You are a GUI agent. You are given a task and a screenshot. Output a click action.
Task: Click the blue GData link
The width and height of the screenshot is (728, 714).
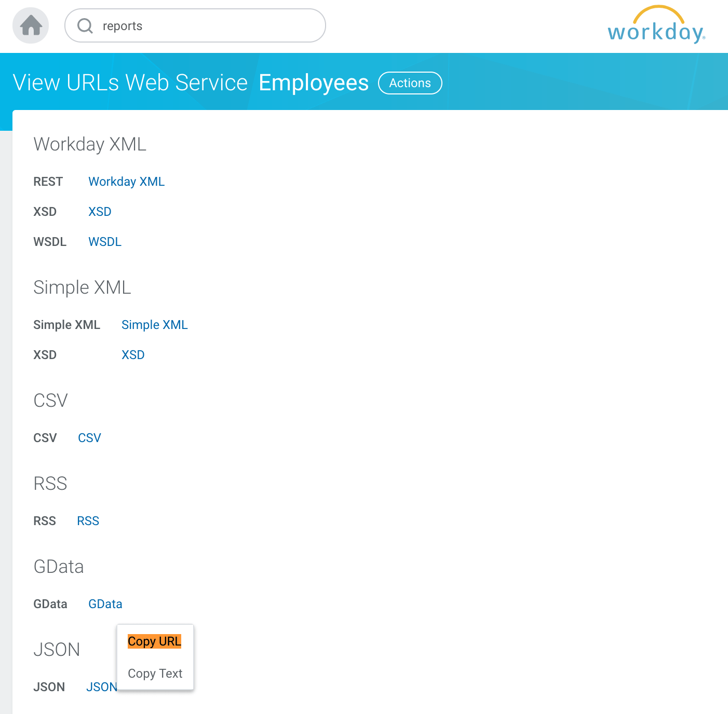[105, 604]
